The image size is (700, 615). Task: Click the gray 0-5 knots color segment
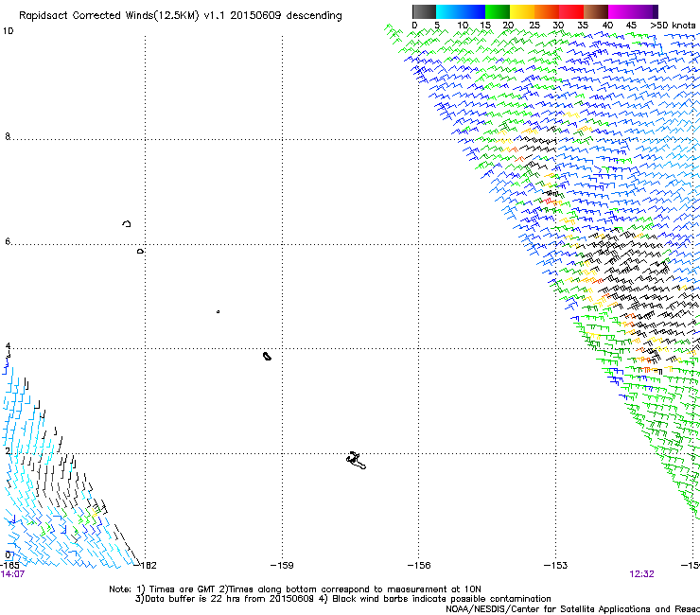(424, 11)
